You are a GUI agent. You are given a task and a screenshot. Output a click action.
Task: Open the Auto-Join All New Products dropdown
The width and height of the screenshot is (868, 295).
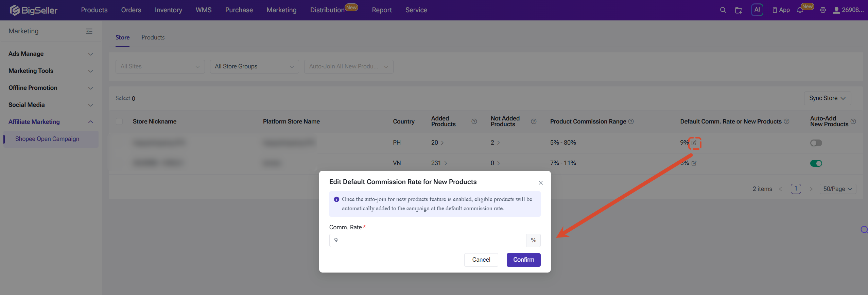click(x=349, y=67)
